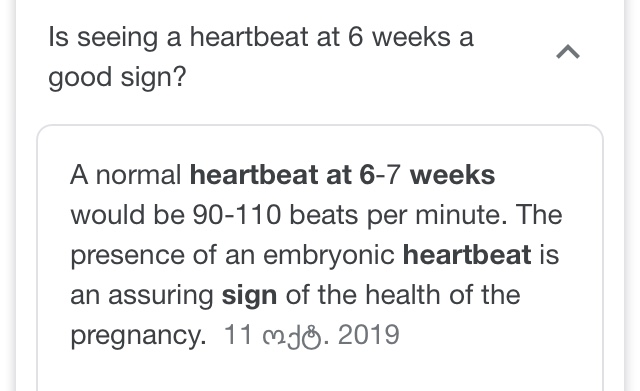The width and height of the screenshot is (640, 391).
Task: Click the phrase 'an assuring' in the snippet
Action: click(x=142, y=295)
